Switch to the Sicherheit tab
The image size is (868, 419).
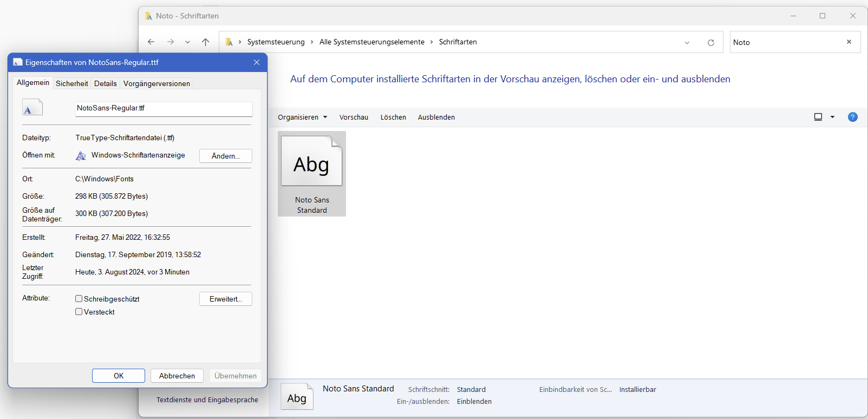[71, 83]
